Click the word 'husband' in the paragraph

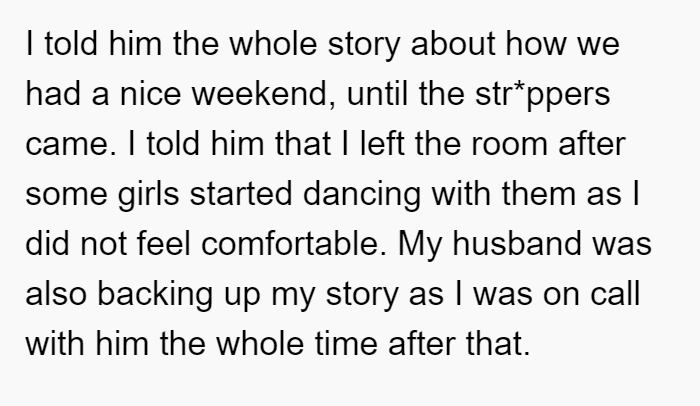click(x=517, y=244)
